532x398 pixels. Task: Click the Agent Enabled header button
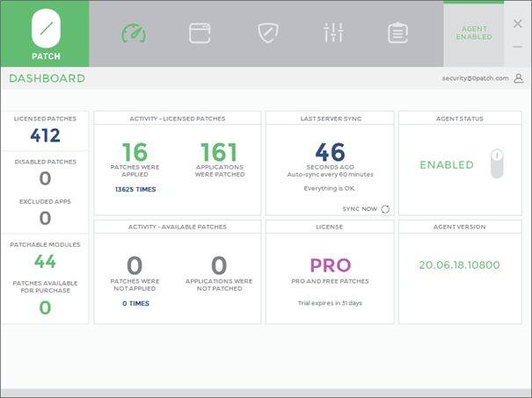(474, 33)
